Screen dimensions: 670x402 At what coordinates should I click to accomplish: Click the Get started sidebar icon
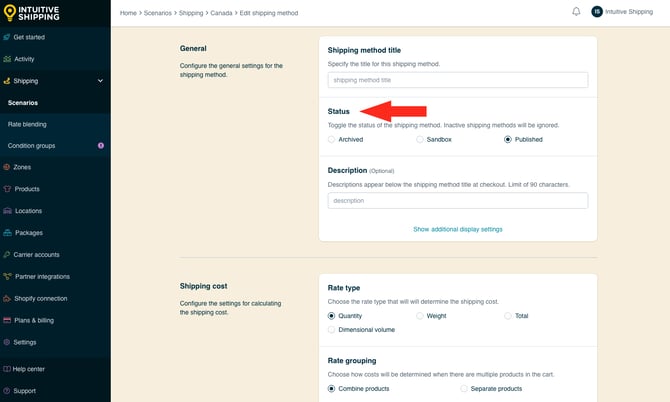point(7,37)
